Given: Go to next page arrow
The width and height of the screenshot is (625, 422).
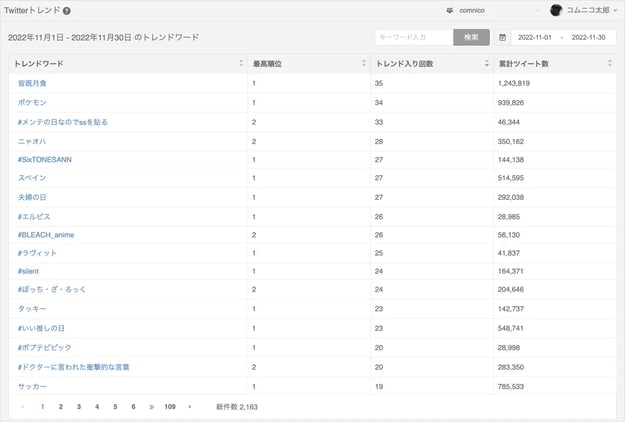Looking at the screenshot, I should (x=190, y=406).
